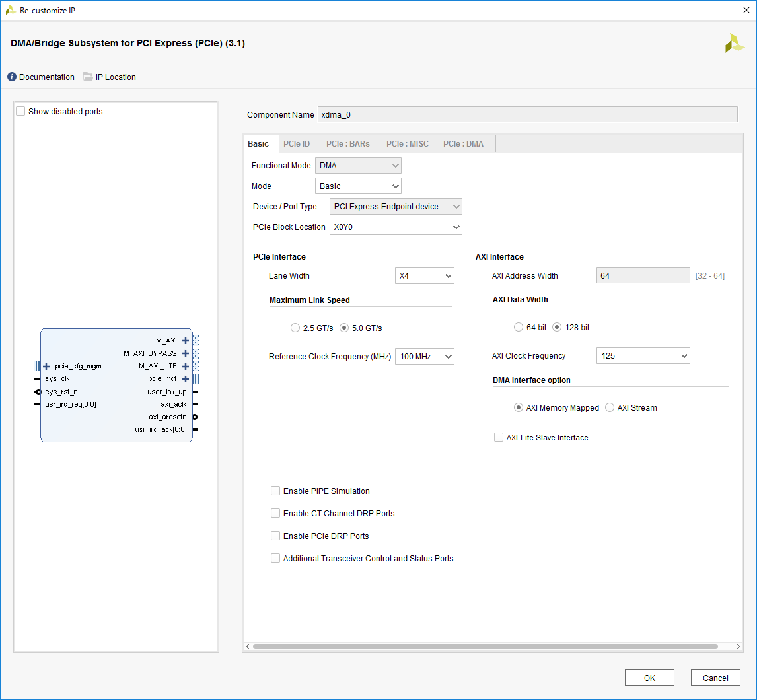This screenshot has width=757, height=700.
Task: Click the Xilinx logo in header
Action: pyautogui.click(x=734, y=44)
